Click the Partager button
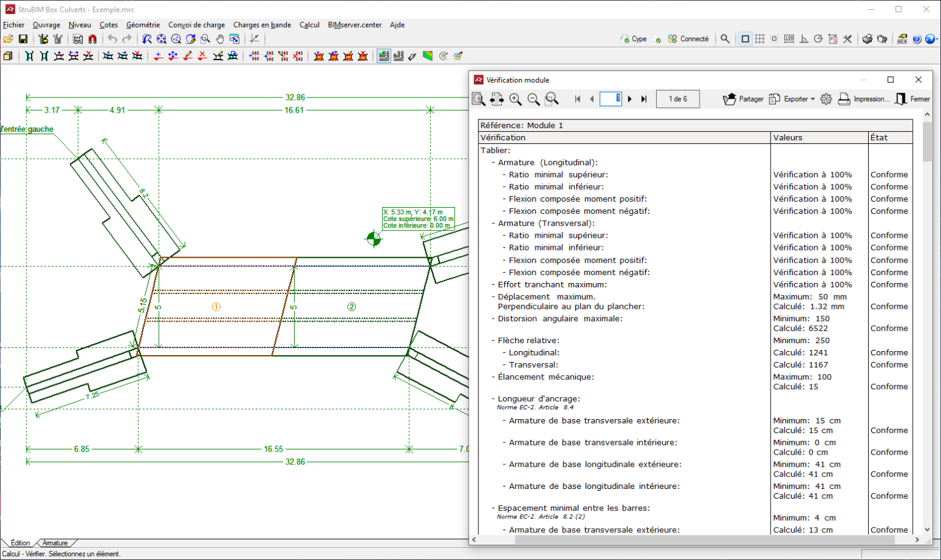Image resolution: width=941 pixels, height=560 pixels. (x=743, y=99)
